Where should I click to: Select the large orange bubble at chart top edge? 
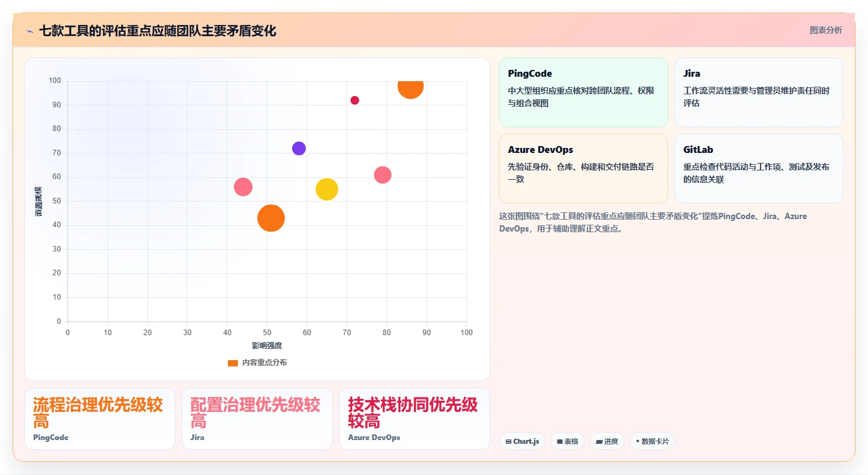click(410, 89)
